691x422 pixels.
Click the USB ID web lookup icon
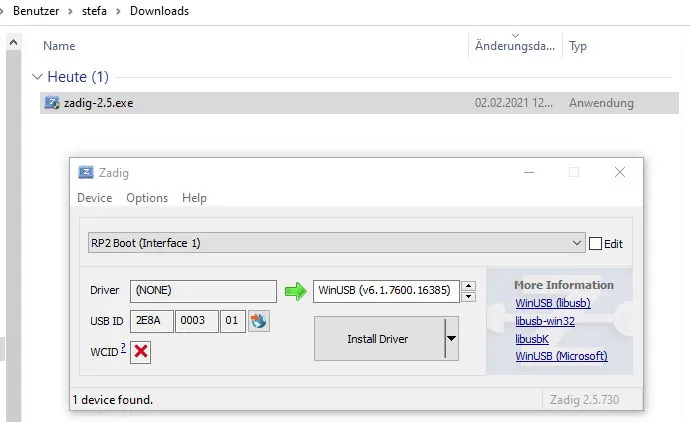[259, 322]
